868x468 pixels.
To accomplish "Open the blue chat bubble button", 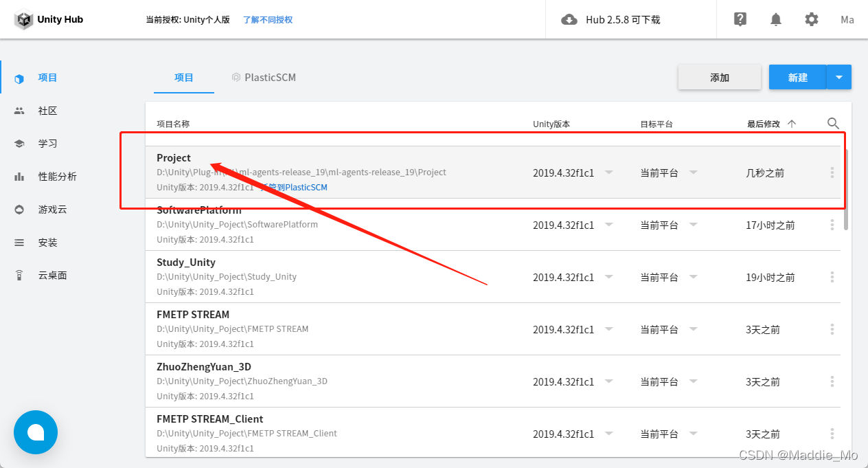I will point(36,432).
